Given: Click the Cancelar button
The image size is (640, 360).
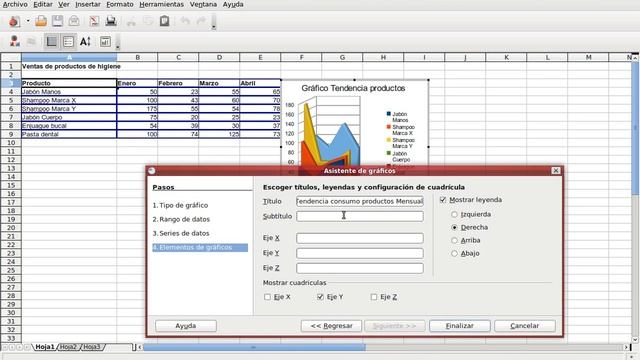Looking at the screenshot, I should pos(524,326).
